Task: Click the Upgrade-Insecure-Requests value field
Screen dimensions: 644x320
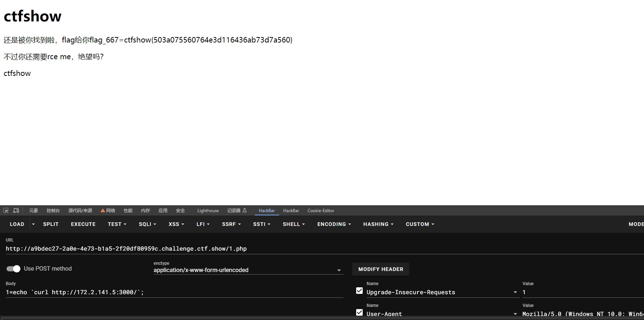Action: point(583,292)
